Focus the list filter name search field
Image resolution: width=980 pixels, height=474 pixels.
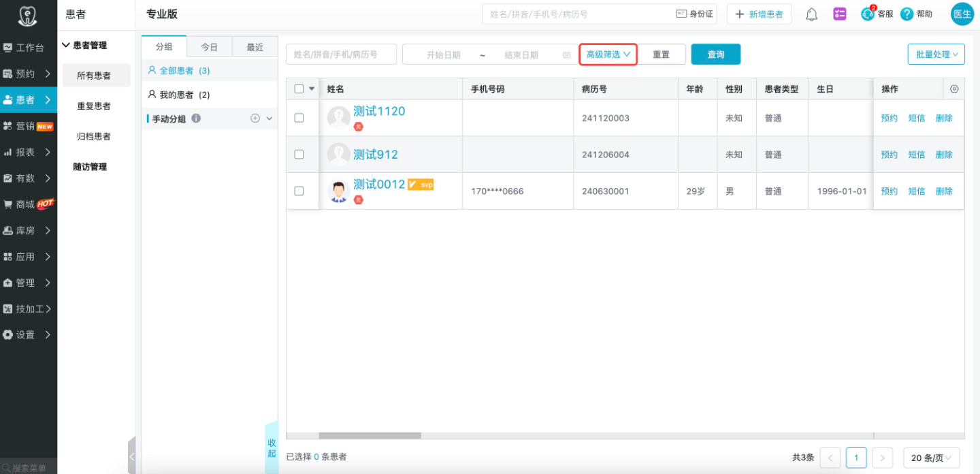tap(341, 54)
